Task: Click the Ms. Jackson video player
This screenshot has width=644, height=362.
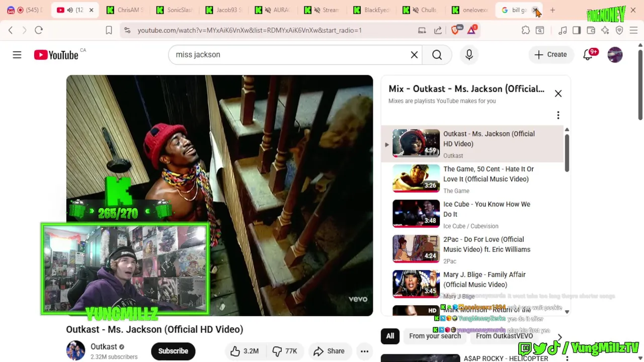Action: [x=219, y=195]
